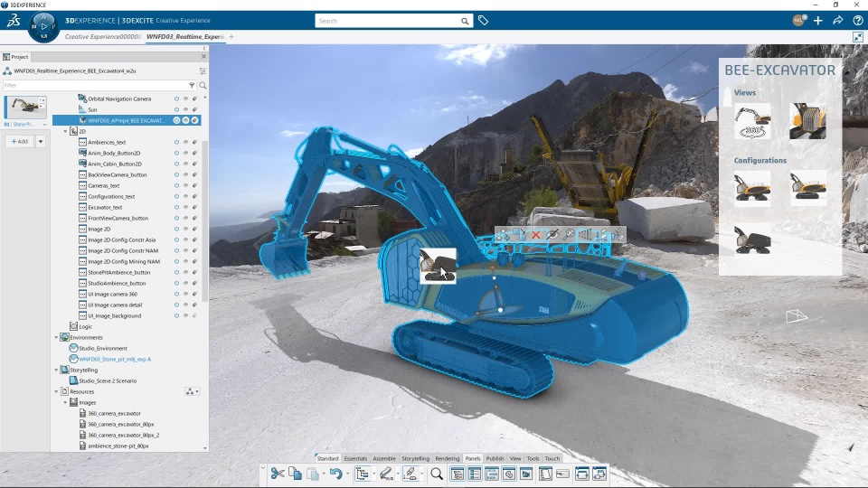Click the Share arrow icon in header
Screen dimensions: 868x488
[838, 21]
